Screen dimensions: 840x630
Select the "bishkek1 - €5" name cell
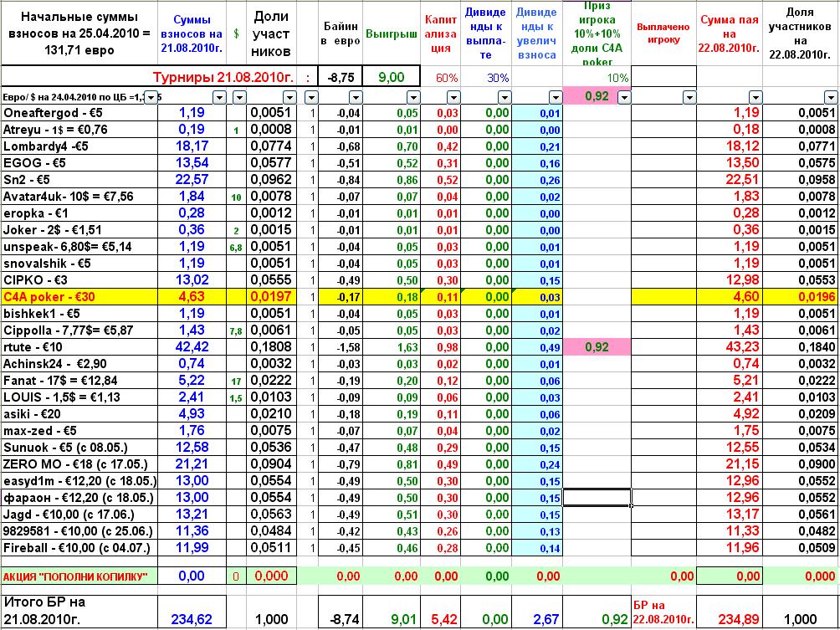(79, 314)
